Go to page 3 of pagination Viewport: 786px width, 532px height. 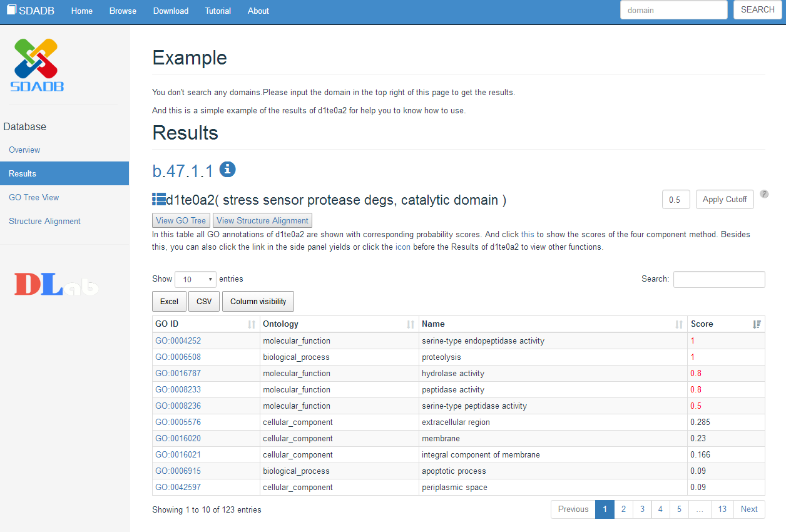[642, 509]
